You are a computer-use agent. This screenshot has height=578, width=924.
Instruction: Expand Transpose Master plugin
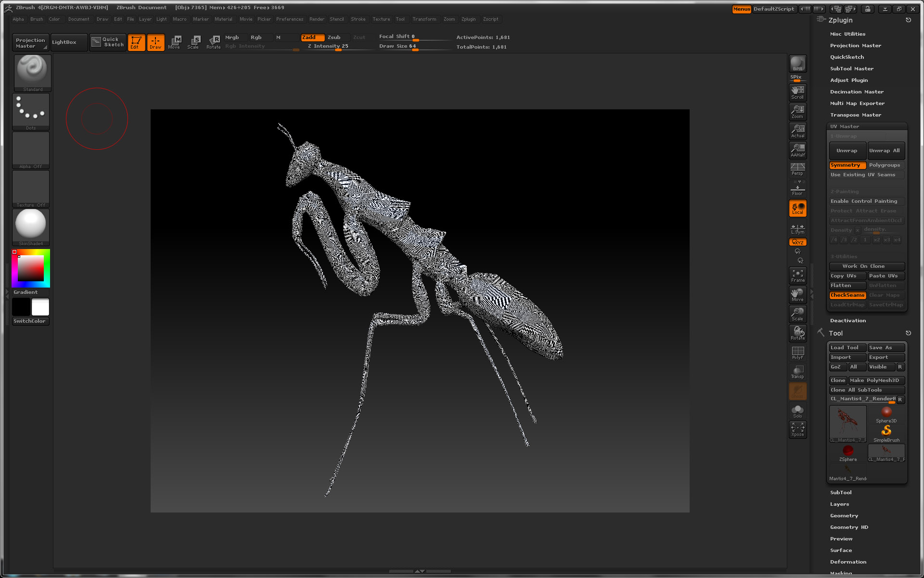click(855, 115)
